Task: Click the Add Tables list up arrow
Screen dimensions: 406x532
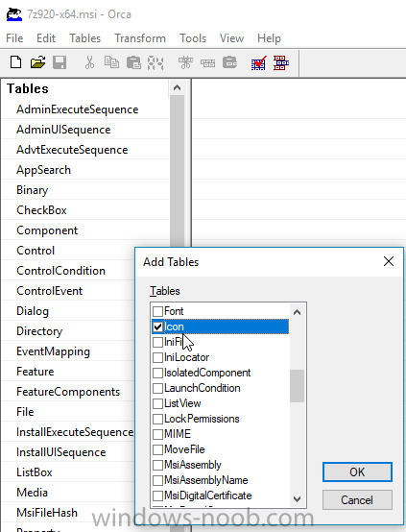Action: click(298, 312)
